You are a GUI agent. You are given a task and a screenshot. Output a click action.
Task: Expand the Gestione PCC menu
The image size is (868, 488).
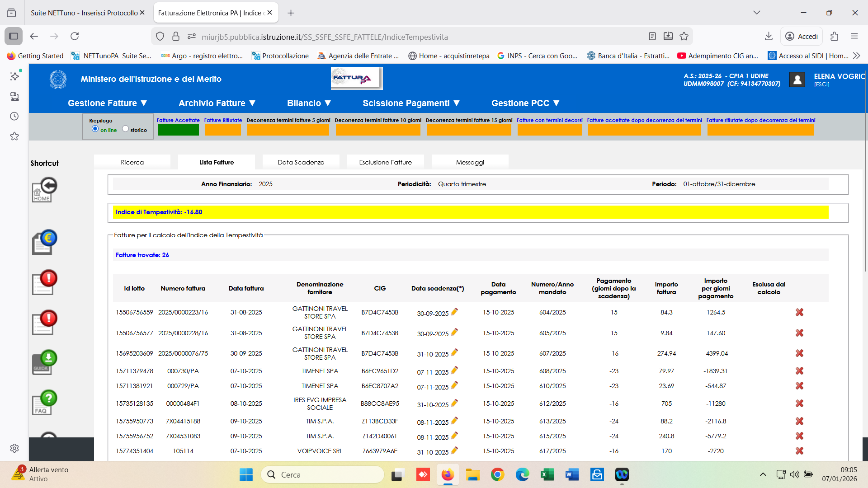525,103
